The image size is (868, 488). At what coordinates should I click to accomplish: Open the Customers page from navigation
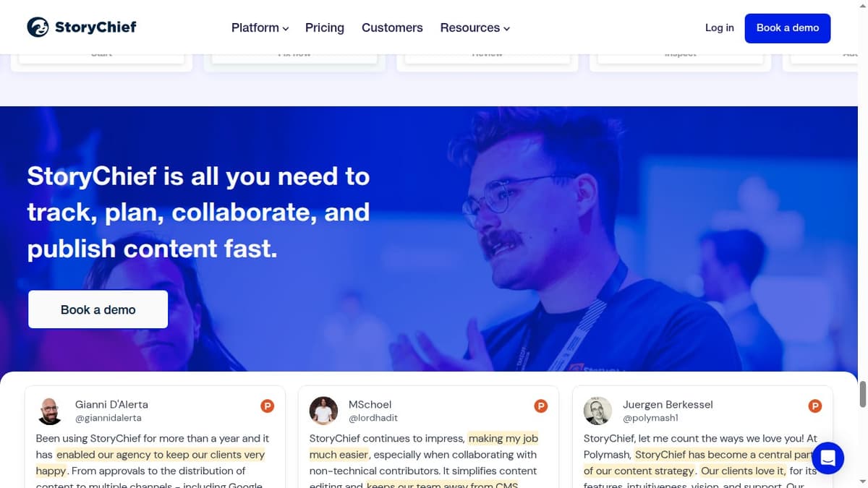click(392, 27)
